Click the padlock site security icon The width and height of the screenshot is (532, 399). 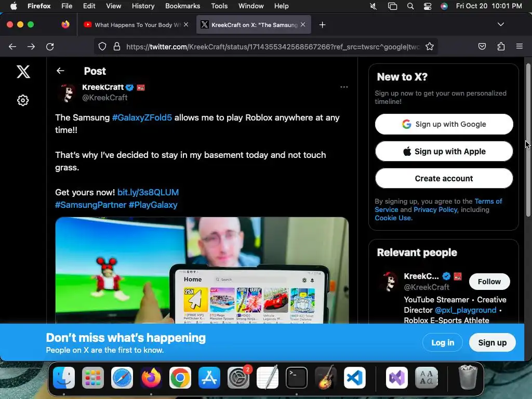click(x=117, y=46)
